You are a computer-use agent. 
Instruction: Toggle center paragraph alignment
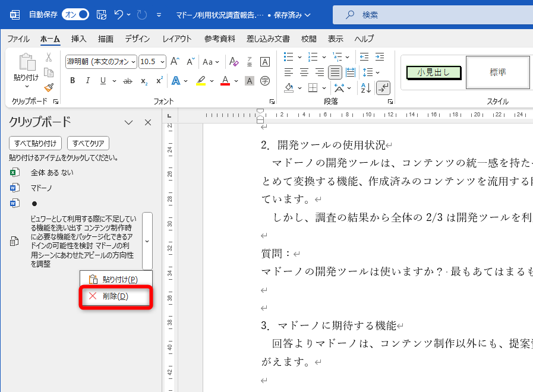[x=304, y=72]
